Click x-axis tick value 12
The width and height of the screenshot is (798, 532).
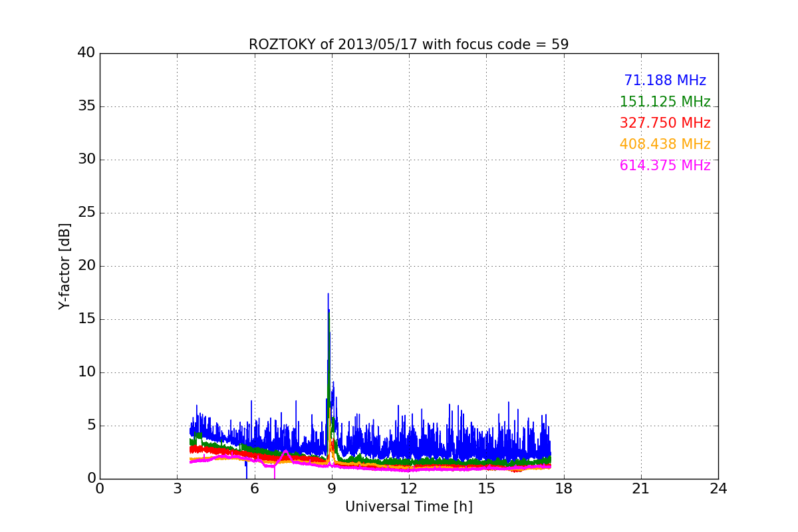point(409,489)
